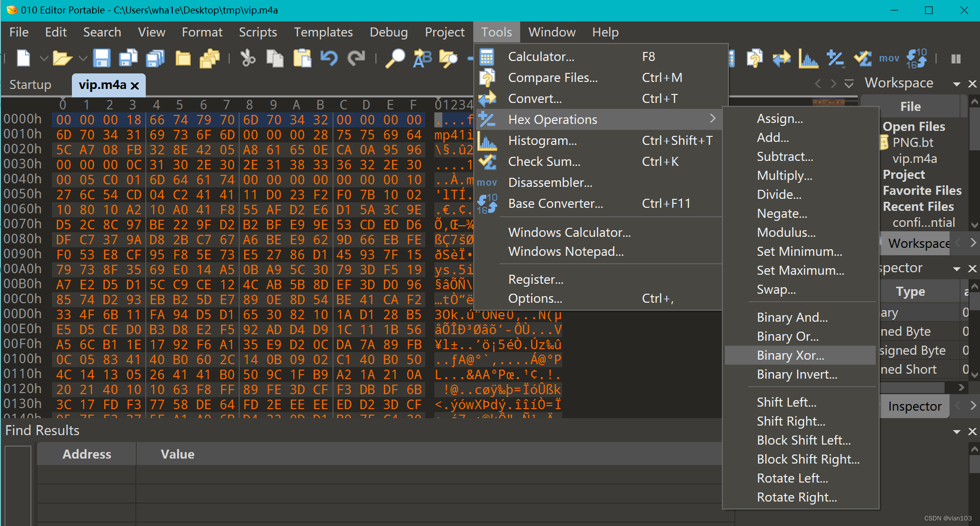Click the Replace A-to-B icon
Screen dimensions: 980x526
422,58
